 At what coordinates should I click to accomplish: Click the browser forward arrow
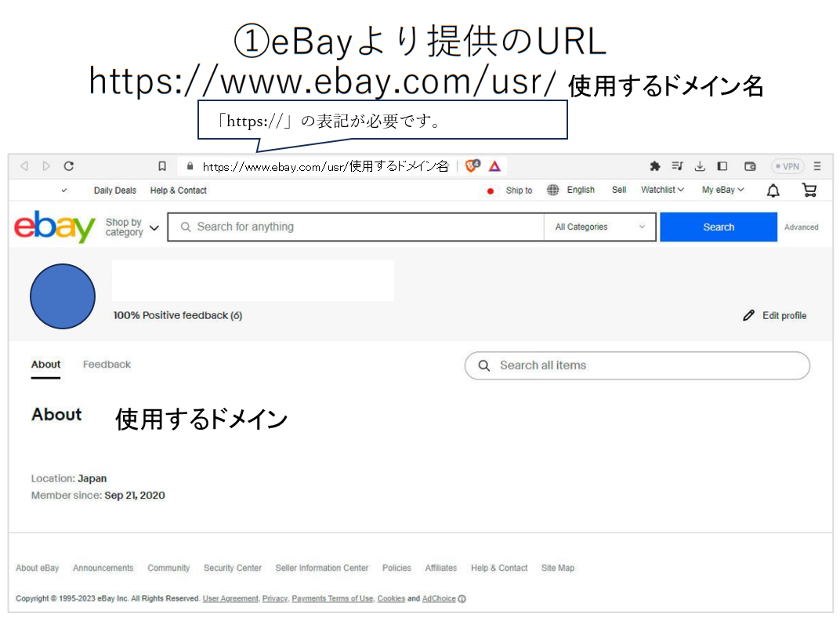[x=46, y=166]
